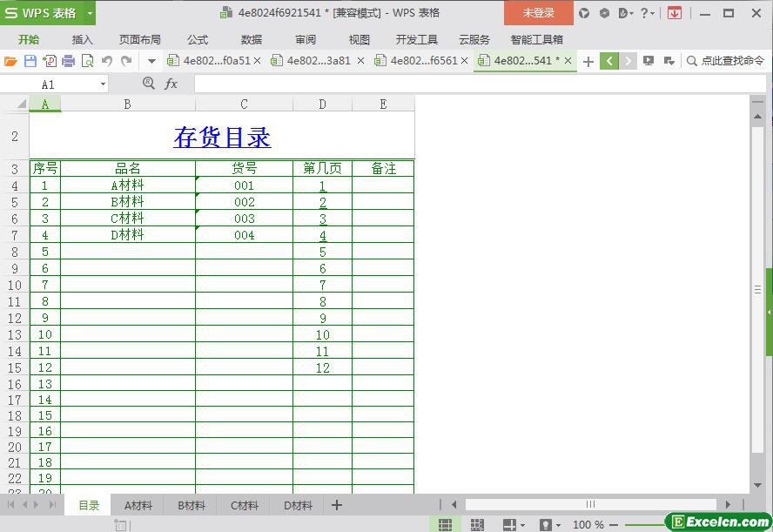Click the tab list dropdown icon

point(669,61)
